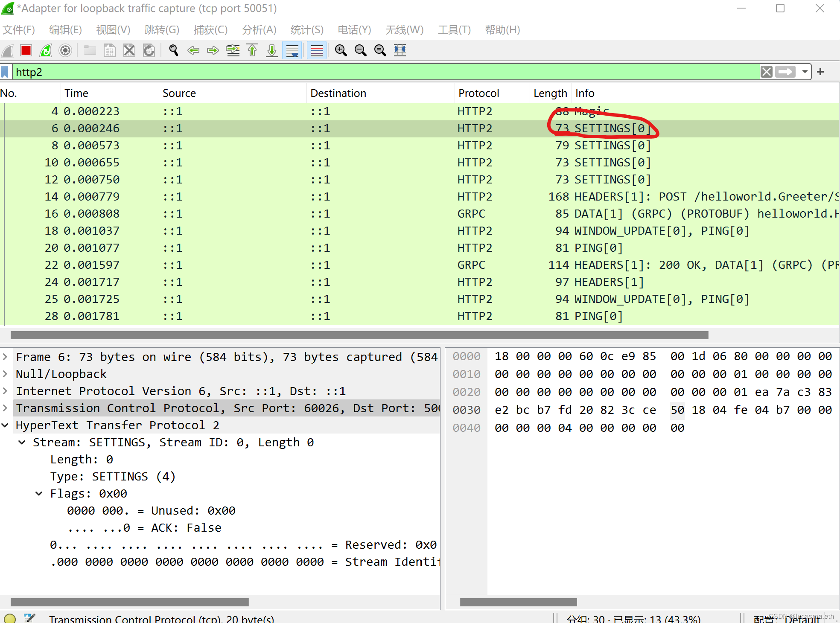Screen dimensions: 840x623
Task: Open the expert information circle in status bar
Action: (x=9, y=618)
